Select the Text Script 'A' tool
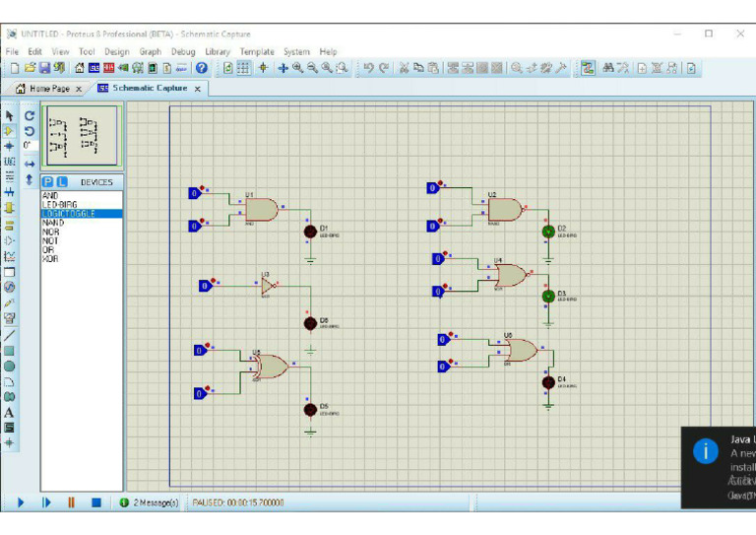The width and height of the screenshot is (756, 535). [10, 413]
